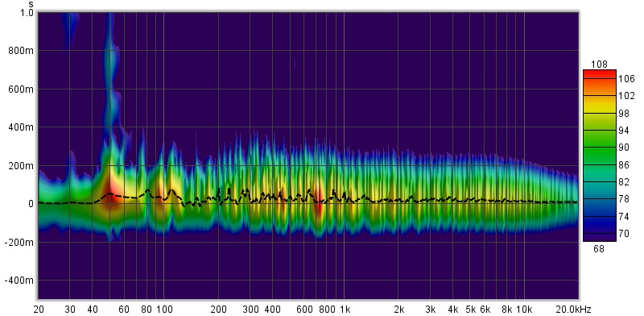644x316 pixels.
Task: Click the 40 frequency axis label
Action: tap(93, 310)
